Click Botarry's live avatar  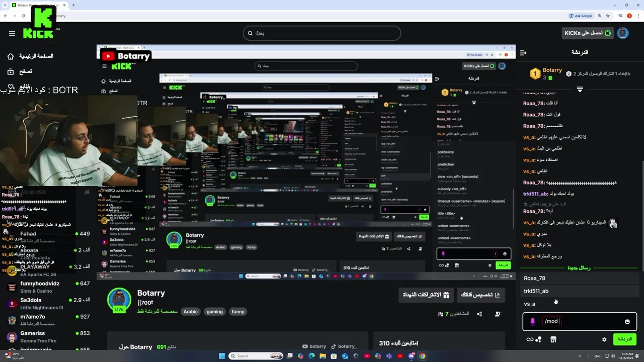click(119, 300)
